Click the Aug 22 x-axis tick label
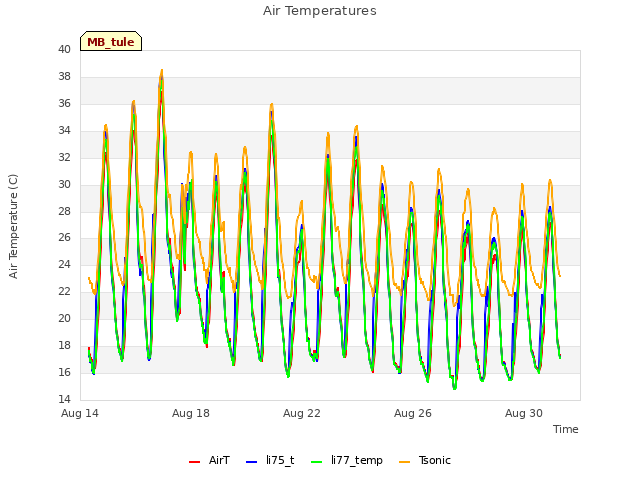 pos(302,413)
